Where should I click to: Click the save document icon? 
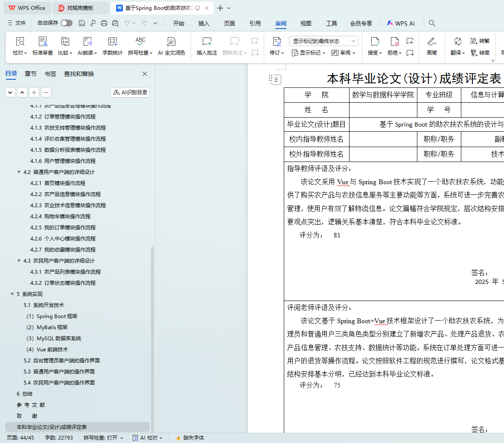82,23
